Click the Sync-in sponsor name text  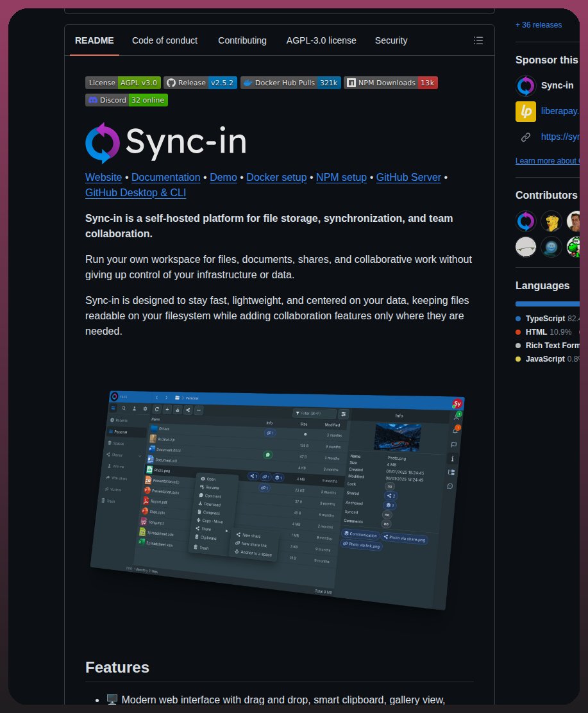[x=557, y=85]
